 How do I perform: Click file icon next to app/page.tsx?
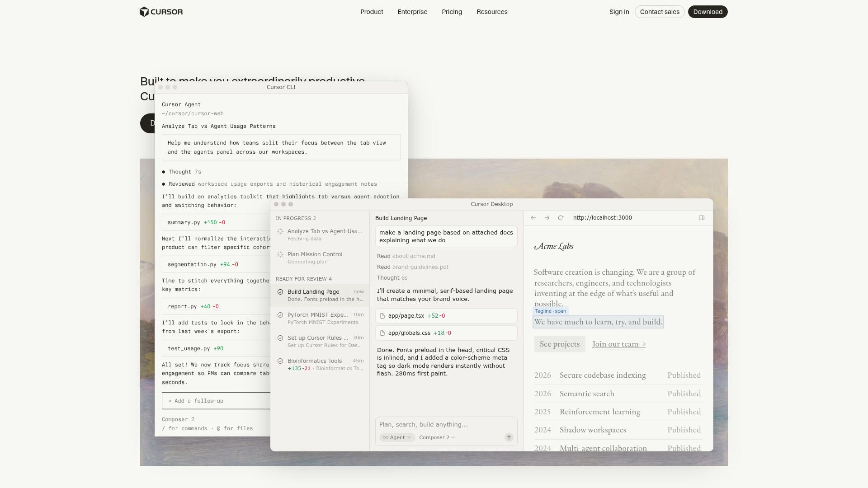coord(382,316)
